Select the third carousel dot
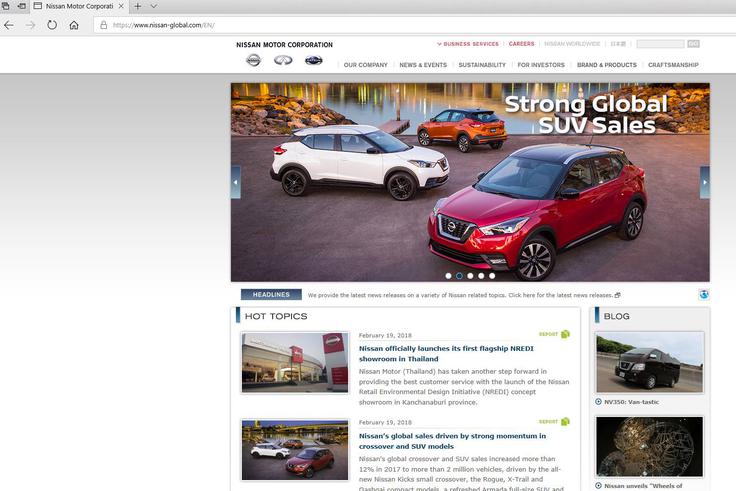This screenshot has width=736, height=491. (x=470, y=276)
